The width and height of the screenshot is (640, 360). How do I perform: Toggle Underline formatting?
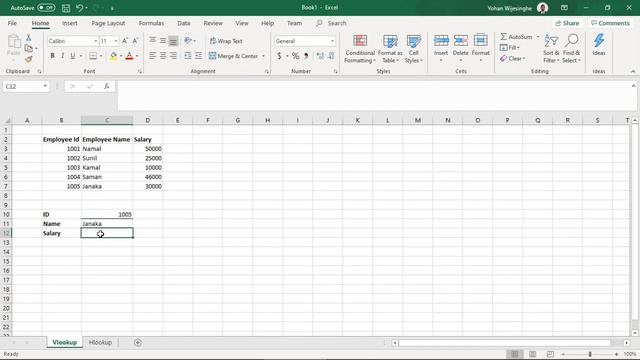point(72,56)
